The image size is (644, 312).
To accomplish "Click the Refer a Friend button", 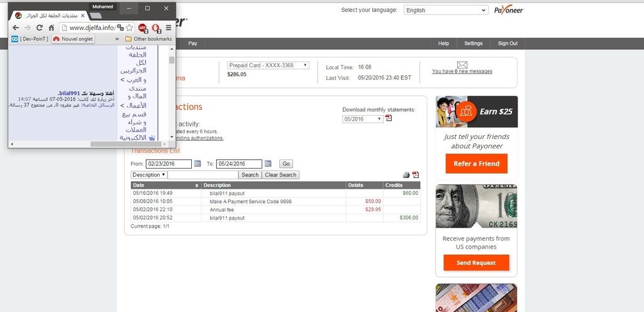I will coord(477,164).
